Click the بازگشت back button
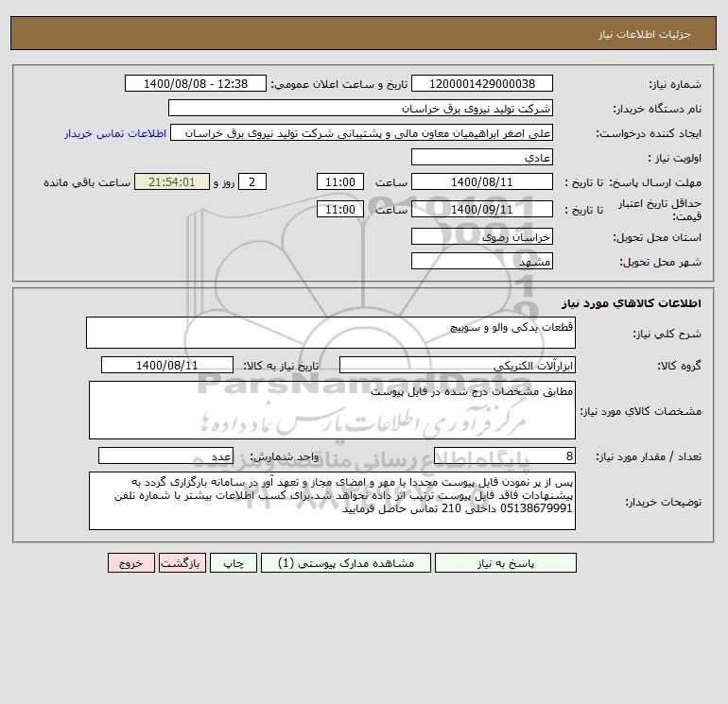 [182, 563]
